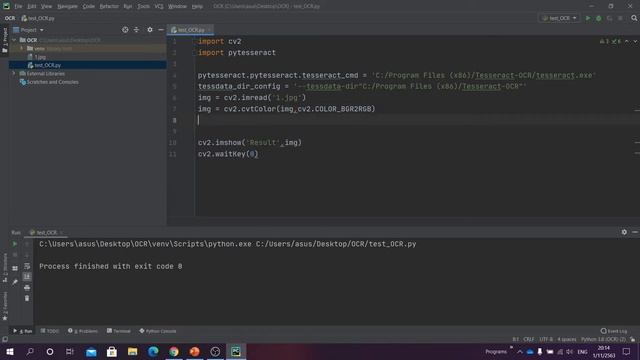
Task: Close the test_OCR.py editor tab
Action: (x=209, y=30)
